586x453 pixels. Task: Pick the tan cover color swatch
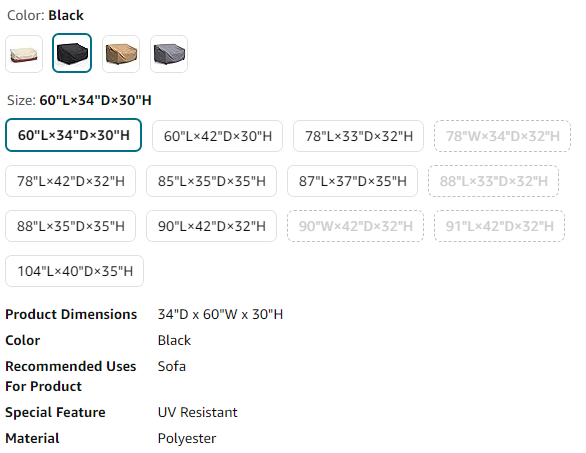tap(121, 54)
